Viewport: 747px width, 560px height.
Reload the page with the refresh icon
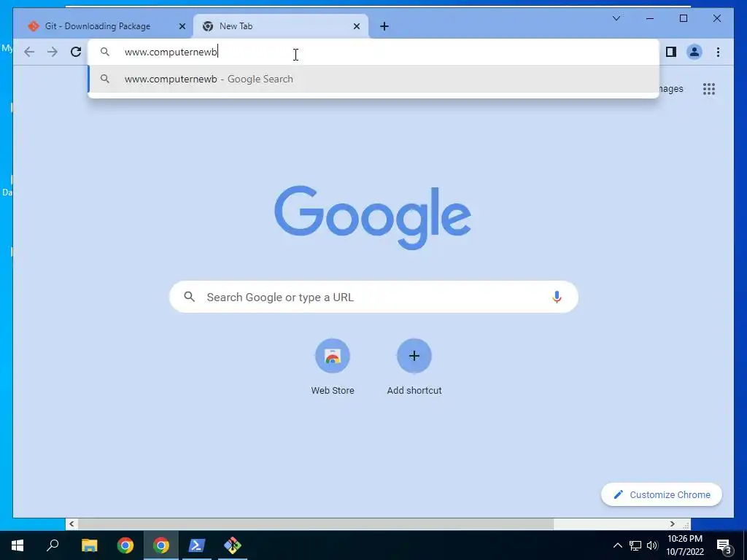pyautogui.click(x=76, y=52)
